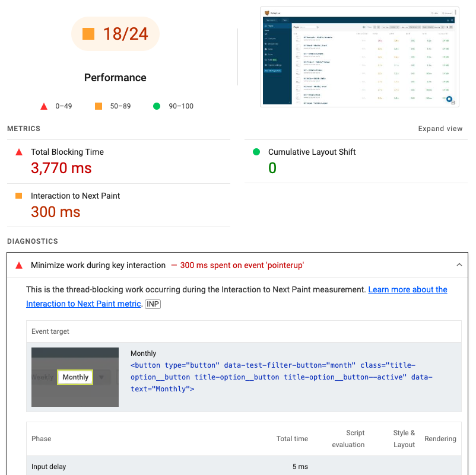Screen dimensions: 476x475
Task: Click the Total time column header
Action: click(292, 439)
